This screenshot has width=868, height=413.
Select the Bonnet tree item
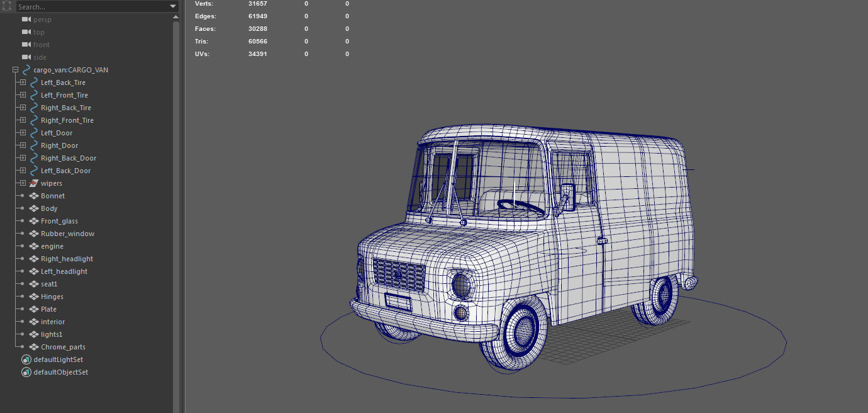point(52,196)
